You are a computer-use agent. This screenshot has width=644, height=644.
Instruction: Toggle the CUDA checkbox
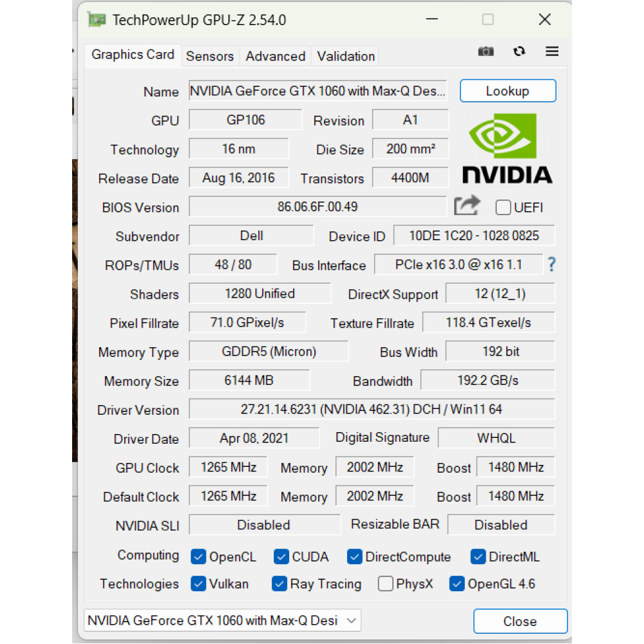tap(281, 557)
